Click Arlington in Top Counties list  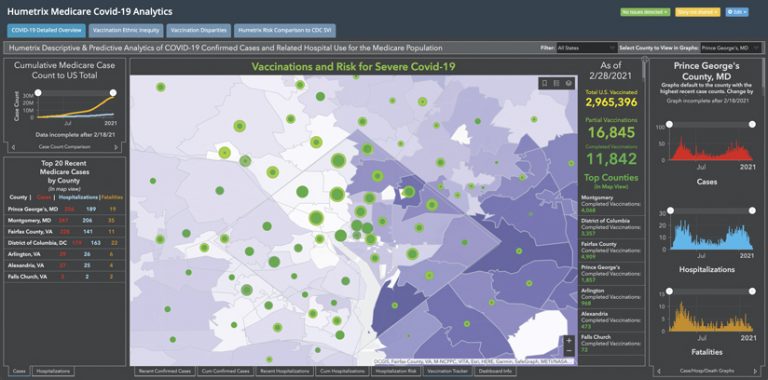(x=610, y=297)
